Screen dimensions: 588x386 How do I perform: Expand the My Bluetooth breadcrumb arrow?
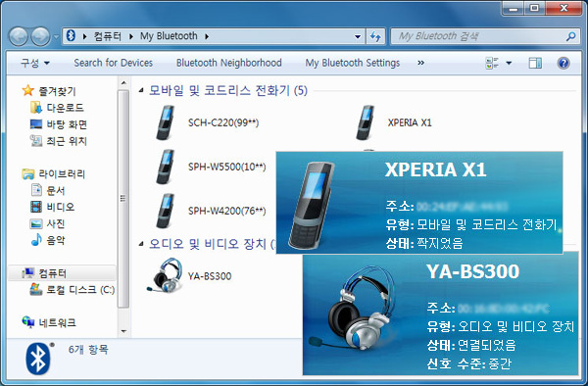tap(207, 36)
